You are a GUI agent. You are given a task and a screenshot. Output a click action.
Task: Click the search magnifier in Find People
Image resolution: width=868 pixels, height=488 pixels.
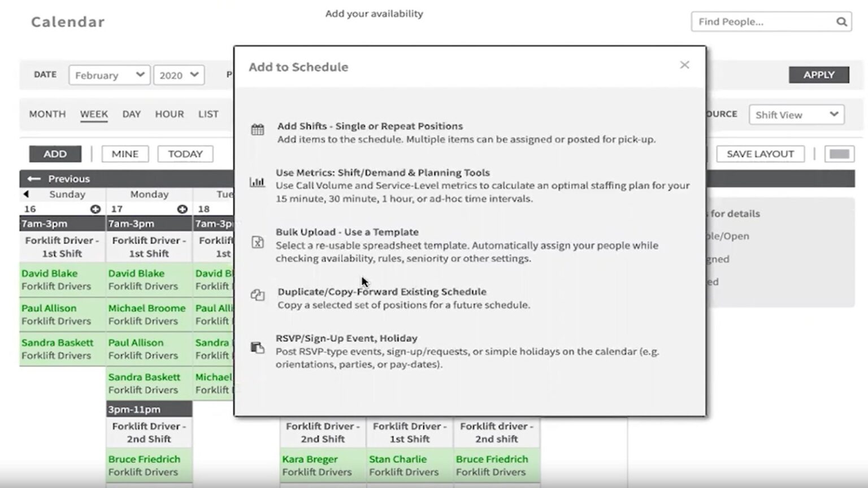pos(841,21)
